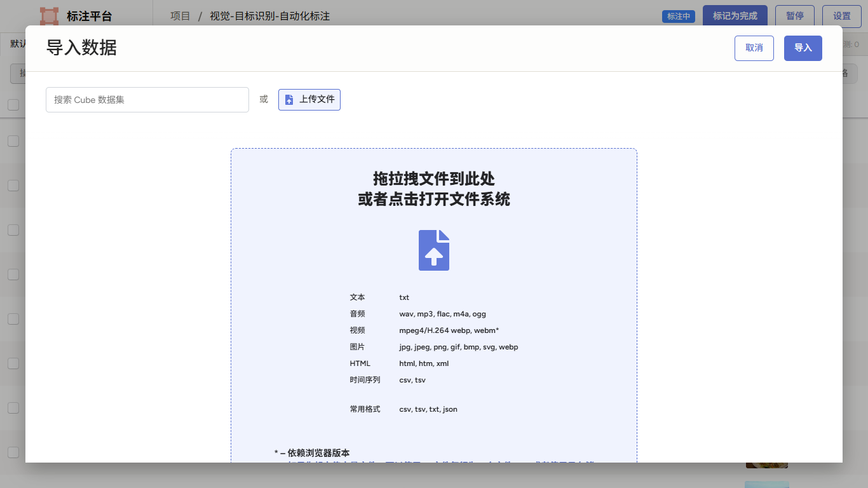Click the 常用格式 label
Image resolution: width=868 pixels, height=488 pixels.
click(365, 409)
